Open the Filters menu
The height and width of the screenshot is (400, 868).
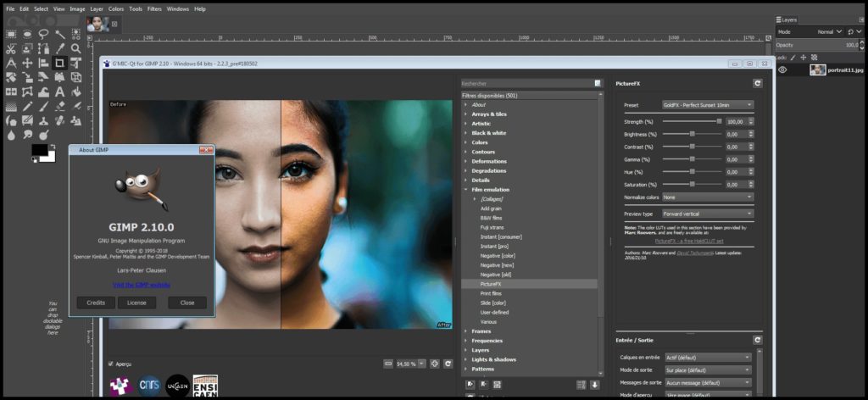(x=154, y=9)
